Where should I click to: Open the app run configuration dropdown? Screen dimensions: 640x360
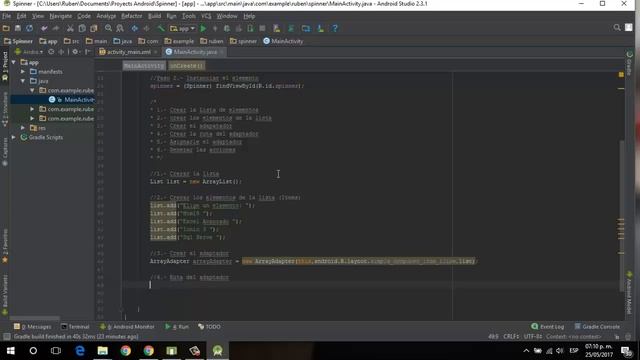point(182,28)
